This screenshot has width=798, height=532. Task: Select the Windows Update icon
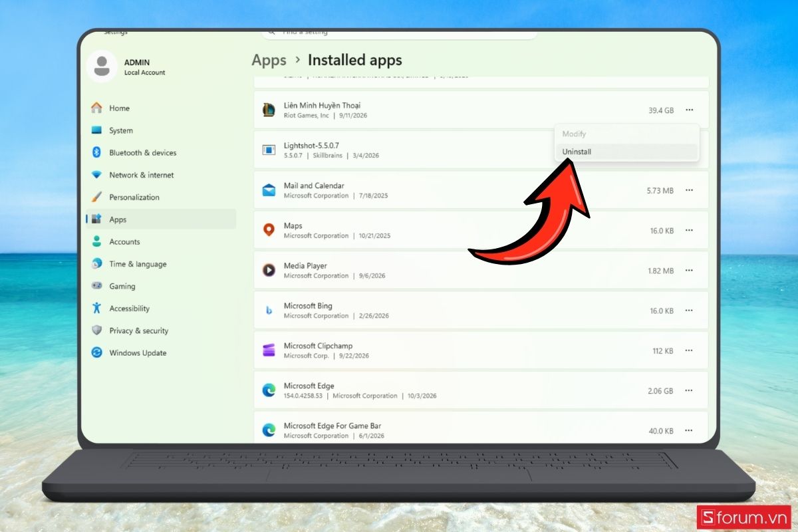pyautogui.click(x=96, y=352)
